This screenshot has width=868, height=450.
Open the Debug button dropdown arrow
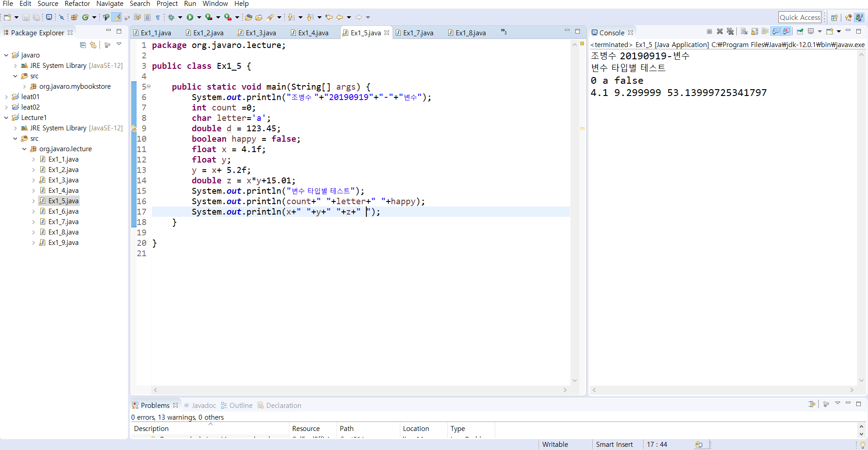[x=180, y=17]
